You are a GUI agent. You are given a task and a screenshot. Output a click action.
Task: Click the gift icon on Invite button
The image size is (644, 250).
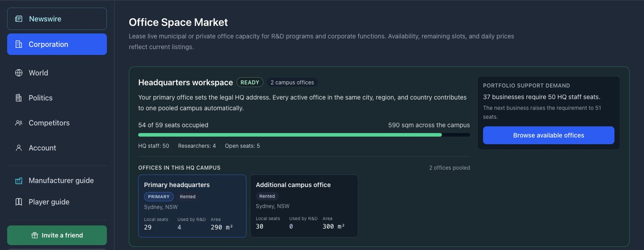[34, 235]
